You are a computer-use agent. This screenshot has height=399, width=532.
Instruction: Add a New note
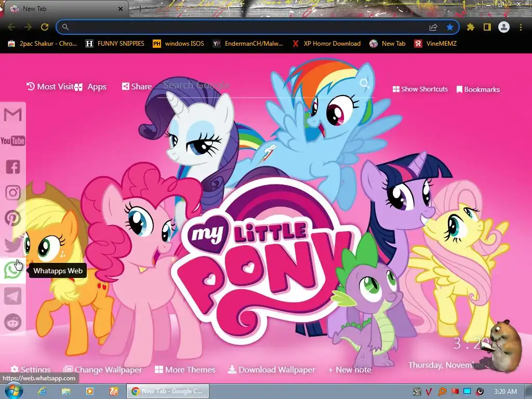350,369
